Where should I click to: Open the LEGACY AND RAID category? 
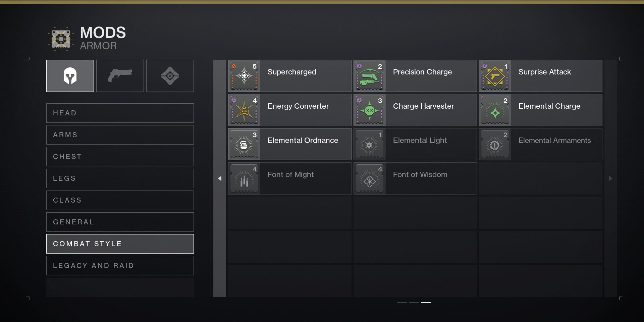coord(120,266)
